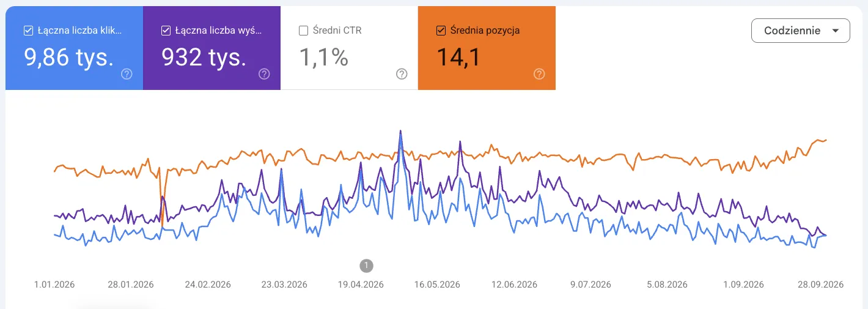
Task: Click axis date 12.06.2026
Action: 514,285
